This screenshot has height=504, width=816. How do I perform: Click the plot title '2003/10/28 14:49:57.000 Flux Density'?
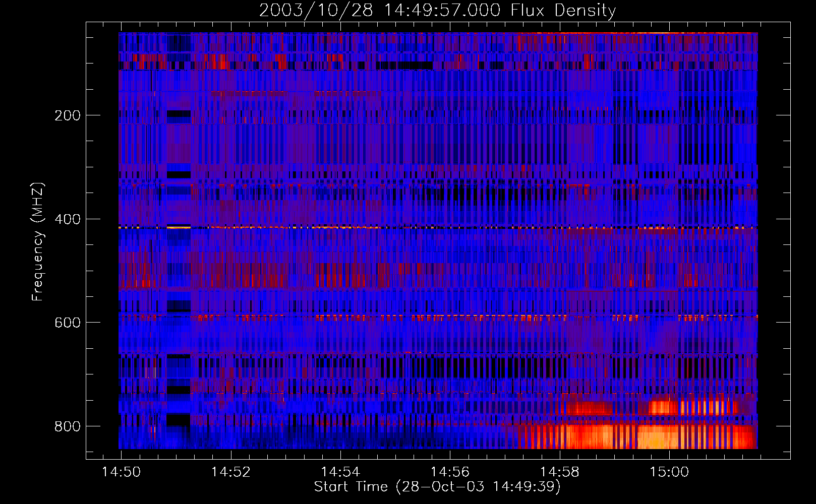coord(437,10)
